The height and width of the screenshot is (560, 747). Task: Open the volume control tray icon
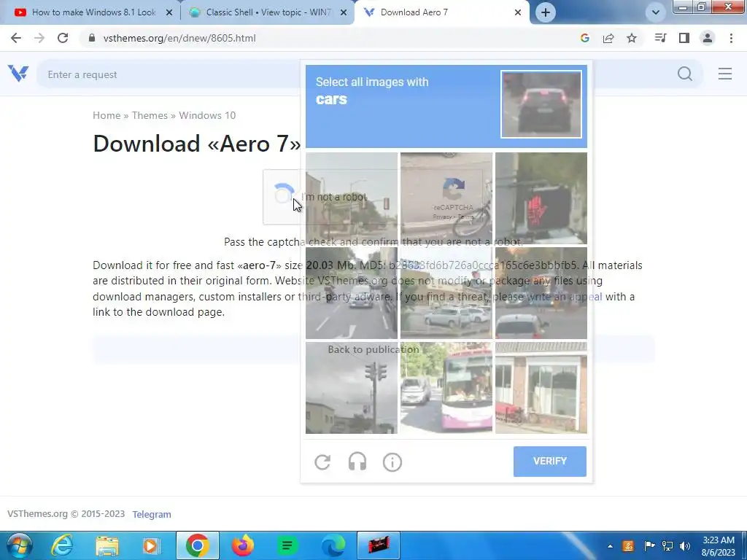(685, 546)
